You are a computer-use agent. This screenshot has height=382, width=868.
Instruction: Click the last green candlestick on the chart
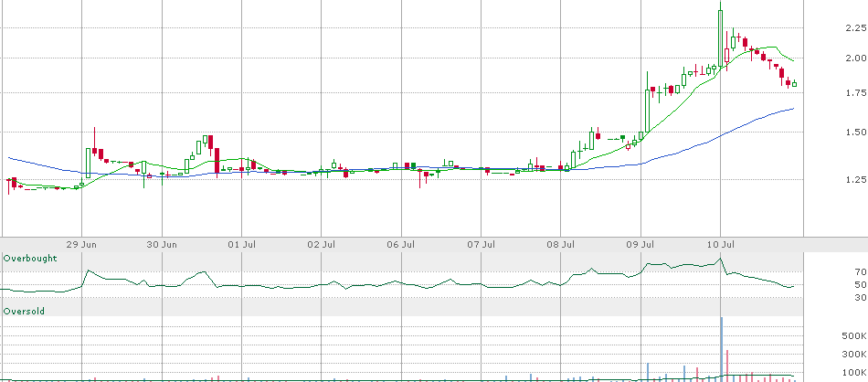click(x=794, y=84)
